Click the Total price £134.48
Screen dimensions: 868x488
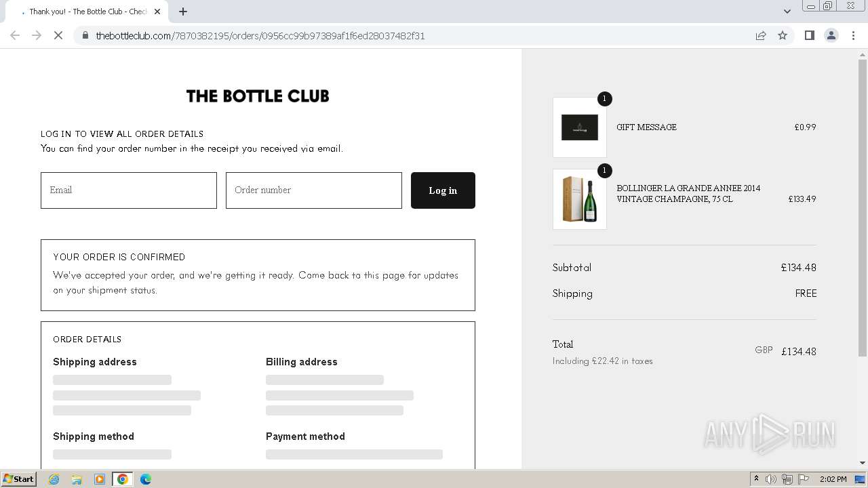pos(799,352)
